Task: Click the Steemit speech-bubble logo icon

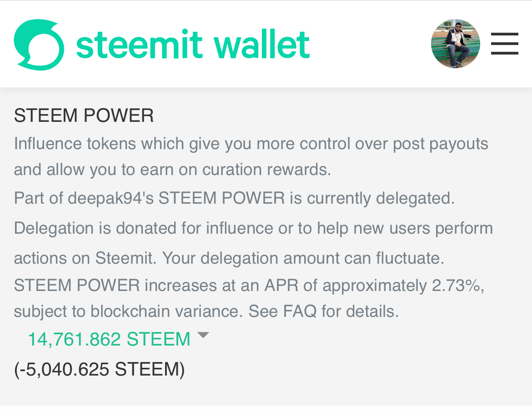Action: tap(39, 45)
